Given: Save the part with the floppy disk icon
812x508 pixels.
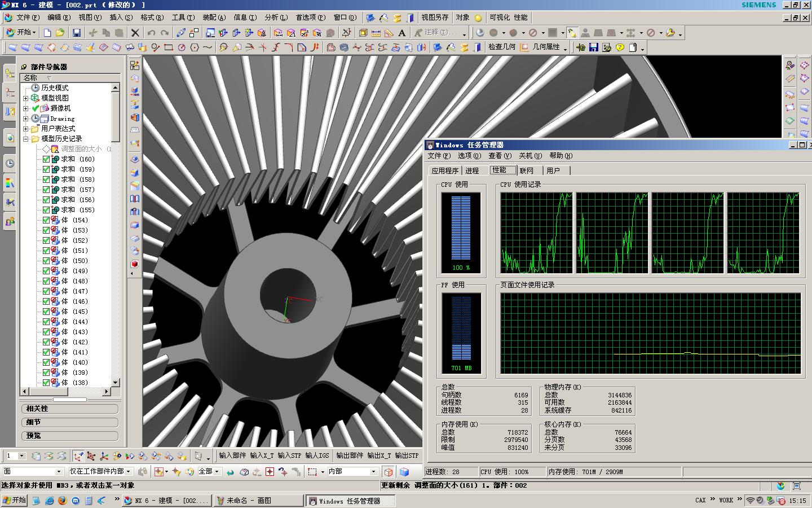Looking at the screenshot, I should [x=77, y=33].
